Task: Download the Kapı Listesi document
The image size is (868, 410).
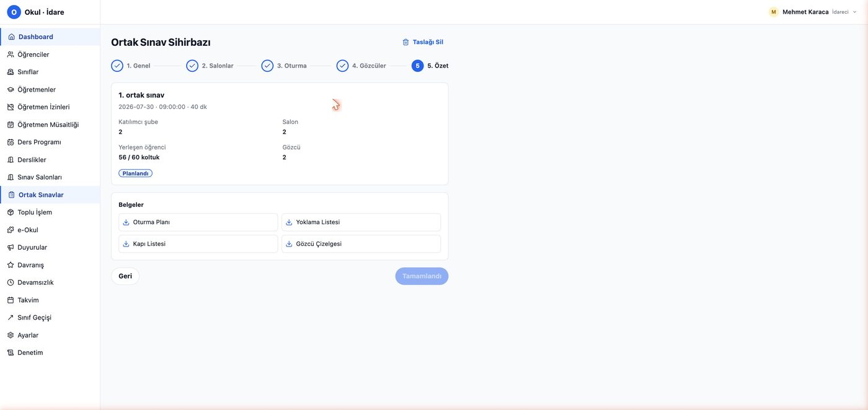Action: coord(198,244)
